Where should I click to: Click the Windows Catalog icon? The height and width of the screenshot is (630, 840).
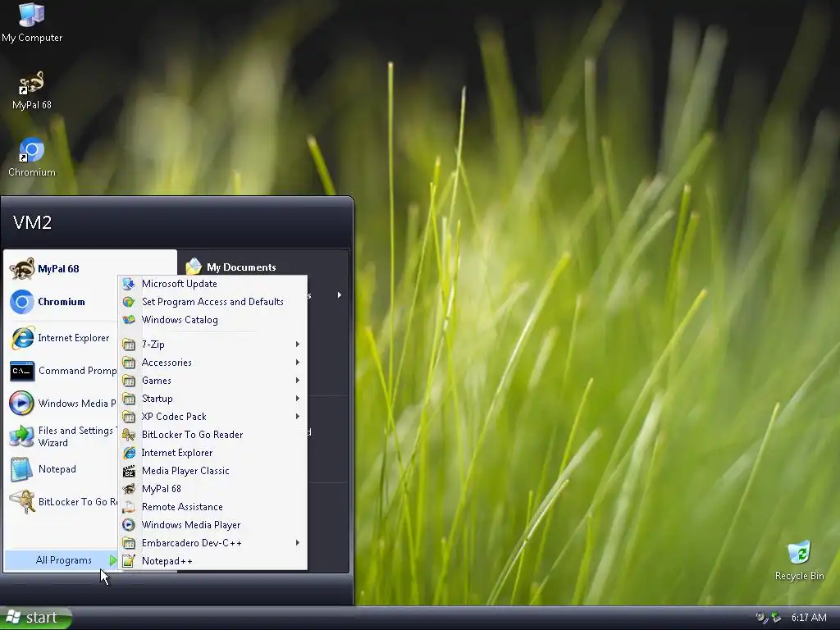tap(129, 320)
